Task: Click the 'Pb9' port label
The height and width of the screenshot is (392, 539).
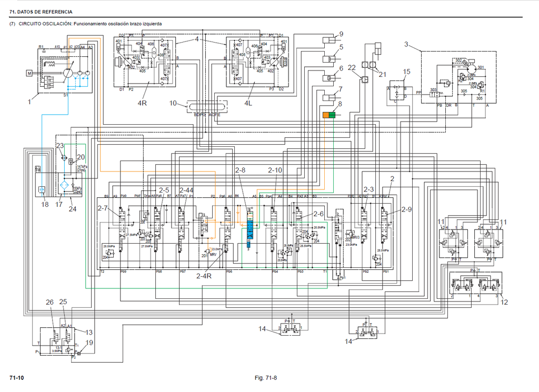Action: [123, 272]
